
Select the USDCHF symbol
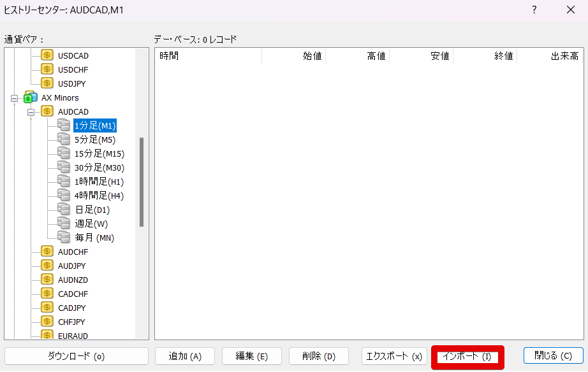73,69
